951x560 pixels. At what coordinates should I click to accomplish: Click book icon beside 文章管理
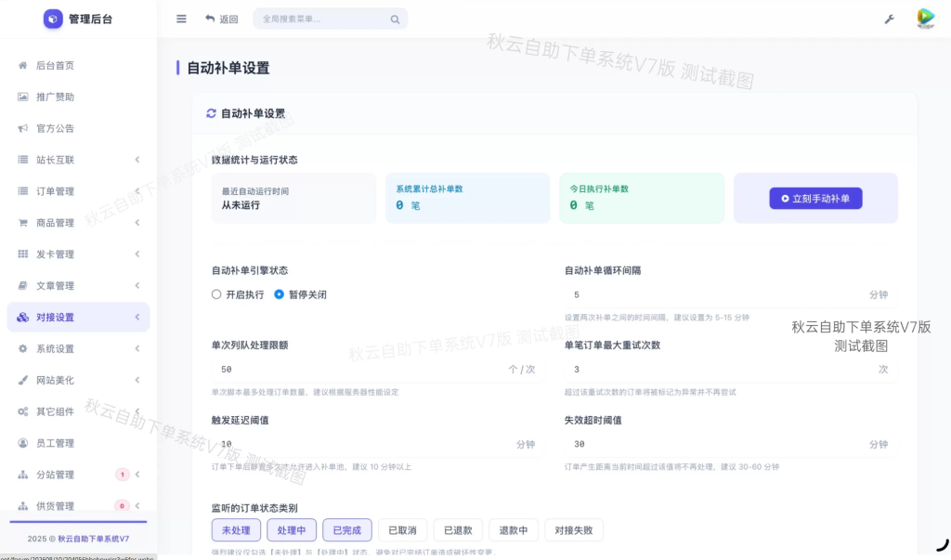(x=22, y=286)
